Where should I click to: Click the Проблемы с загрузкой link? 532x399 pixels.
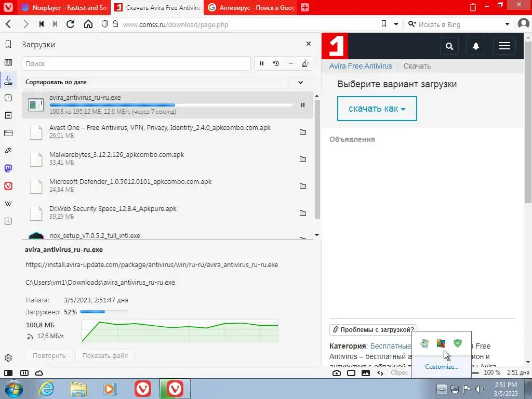pos(373,330)
